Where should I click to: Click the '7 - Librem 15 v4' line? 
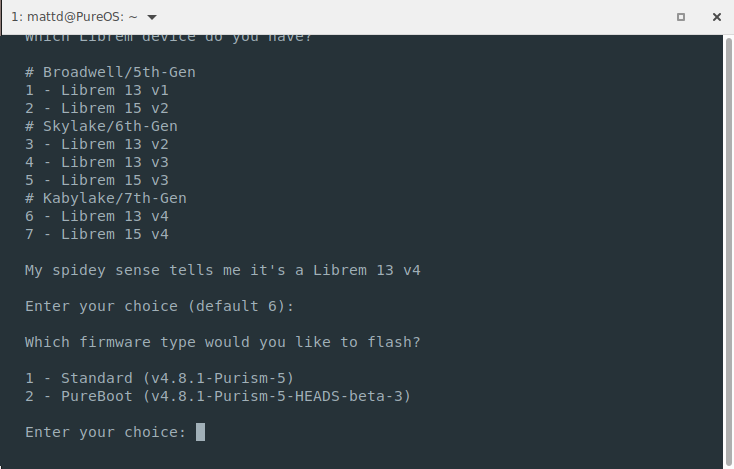[97, 234]
